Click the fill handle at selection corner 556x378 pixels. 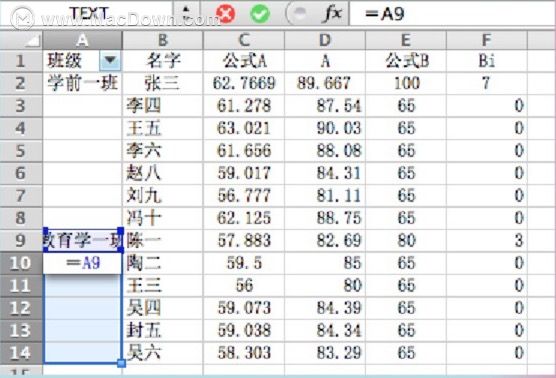point(121,363)
